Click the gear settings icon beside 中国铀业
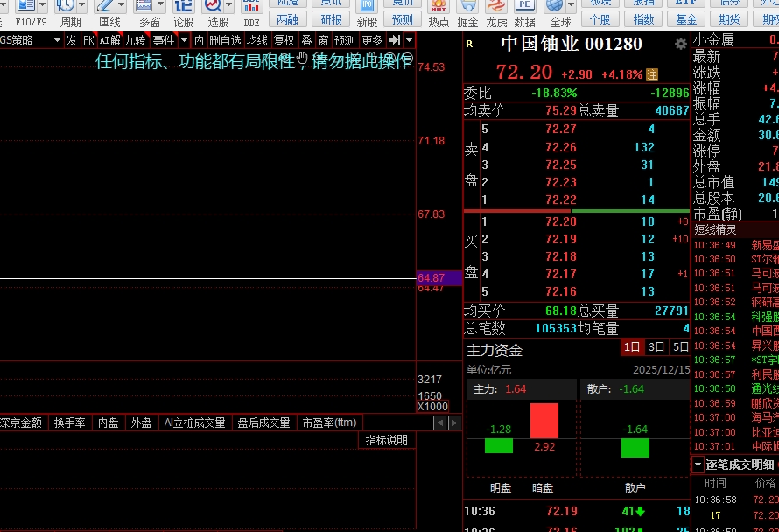This screenshot has height=532, width=779. click(681, 45)
